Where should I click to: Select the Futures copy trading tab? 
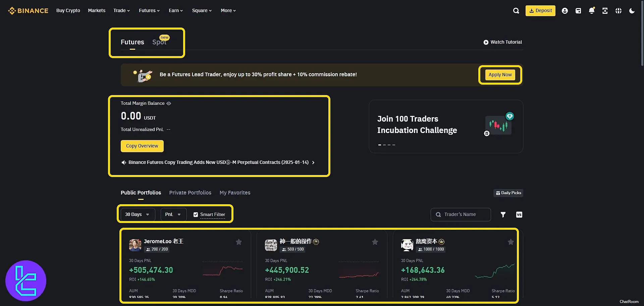tap(132, 42)
